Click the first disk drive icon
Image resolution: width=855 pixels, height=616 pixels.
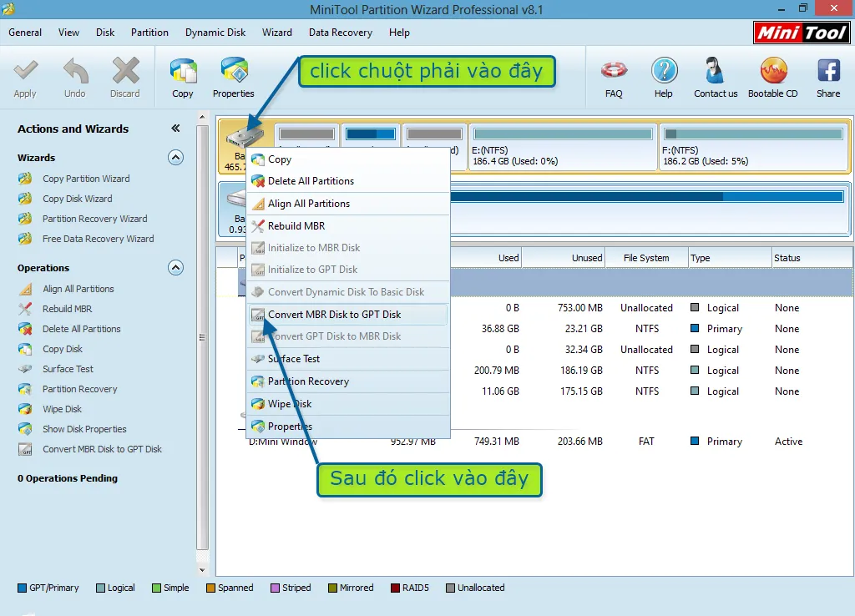245,137
